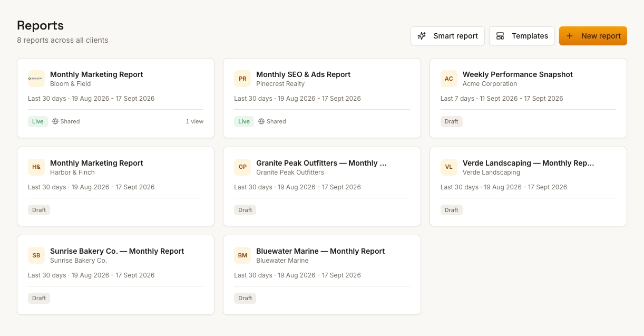Click the Draft badge on Acme Corporation card

pos(452,121)
